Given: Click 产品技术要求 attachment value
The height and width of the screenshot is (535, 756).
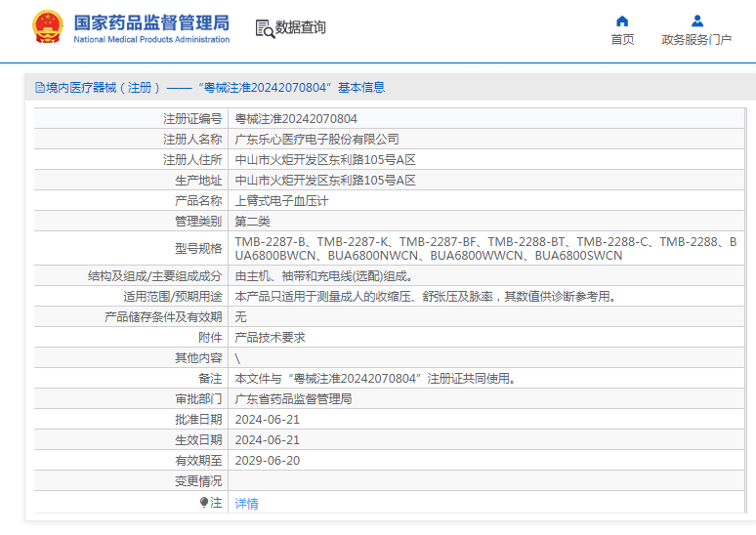Looking at the screenshot, I should point(270,338).
